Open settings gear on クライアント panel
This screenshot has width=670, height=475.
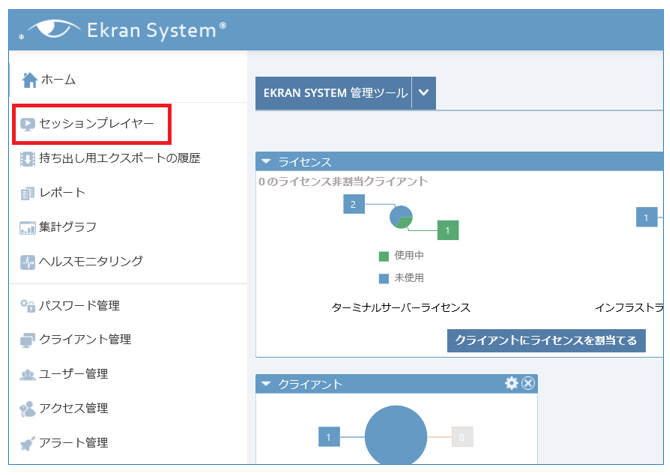[511, 383]
